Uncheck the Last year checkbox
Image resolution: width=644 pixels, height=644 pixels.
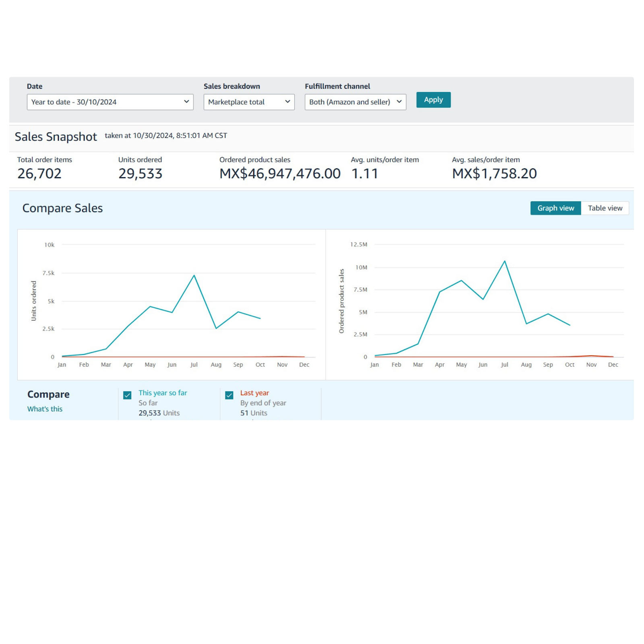(229, 395)
